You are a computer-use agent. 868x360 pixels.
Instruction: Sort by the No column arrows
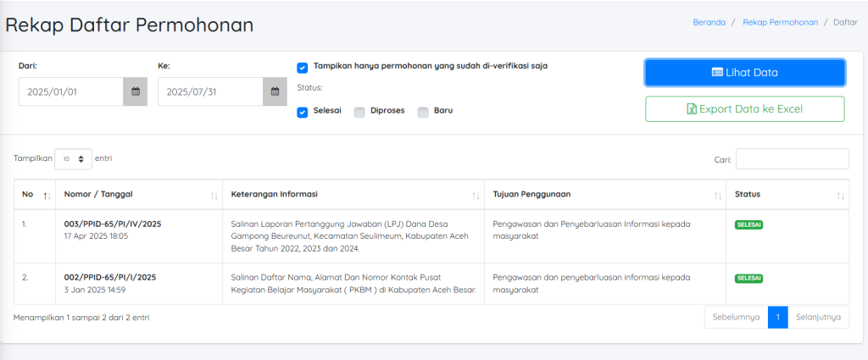click(47, 195)
